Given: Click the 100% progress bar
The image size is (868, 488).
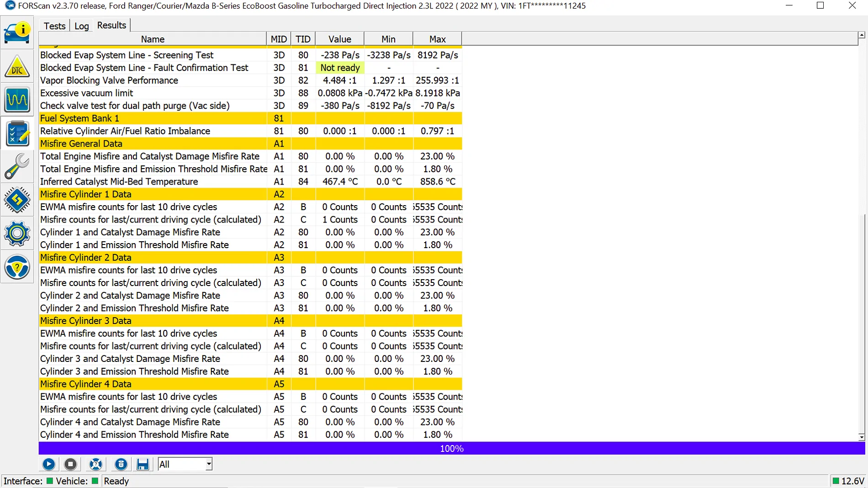Looking at the screenshot, I should (452, 448).
